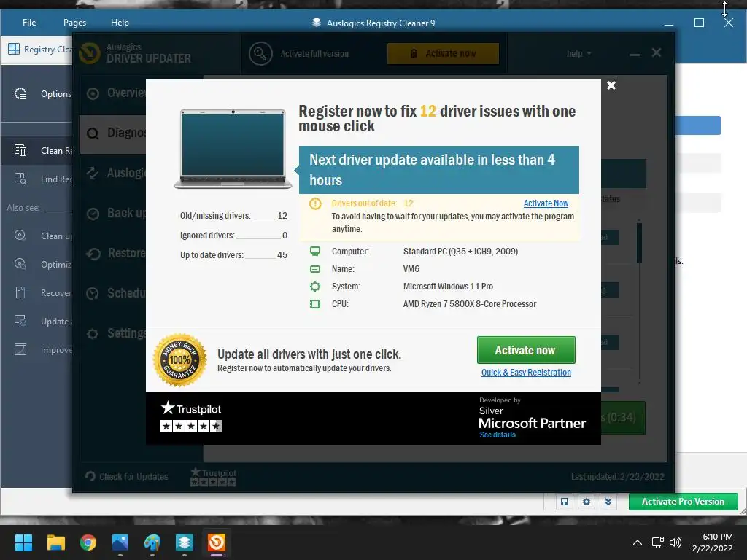Image resolution: width=747 pixels, height=560 pixels.
Task: Click the CPU chip icon
Action: coord(315,304)
